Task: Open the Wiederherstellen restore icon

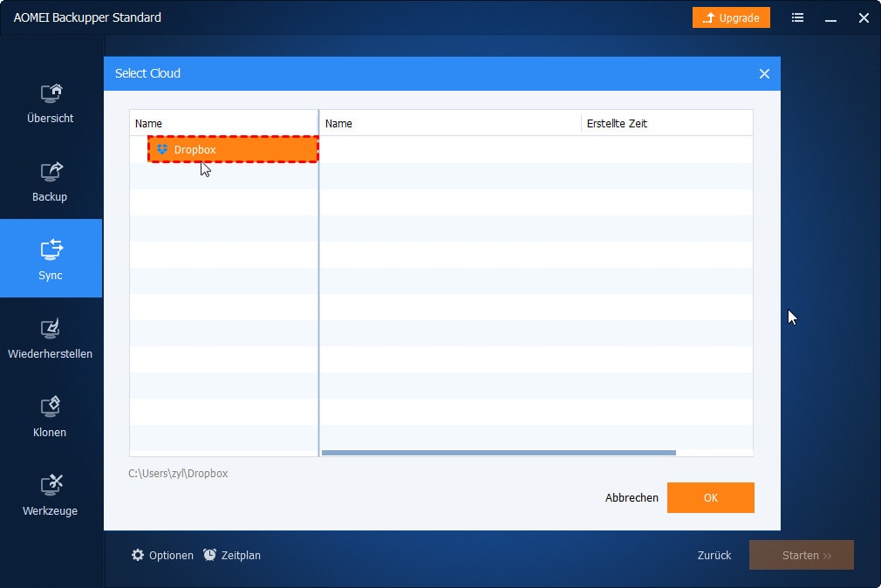Action: (x=51, y=328)
